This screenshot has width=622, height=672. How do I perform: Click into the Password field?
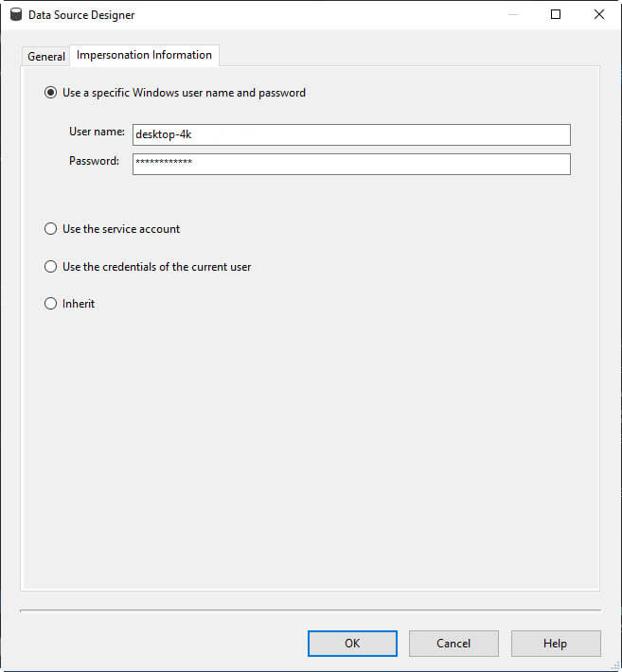click(351, 164)
